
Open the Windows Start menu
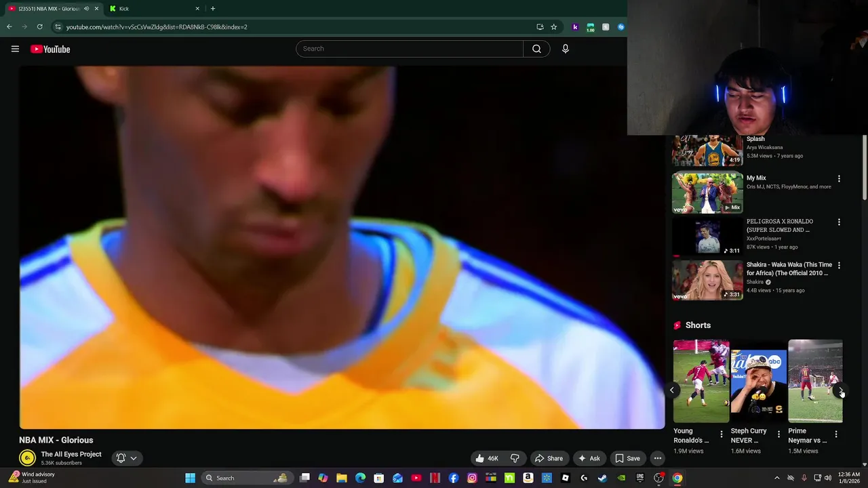(191, 478)
